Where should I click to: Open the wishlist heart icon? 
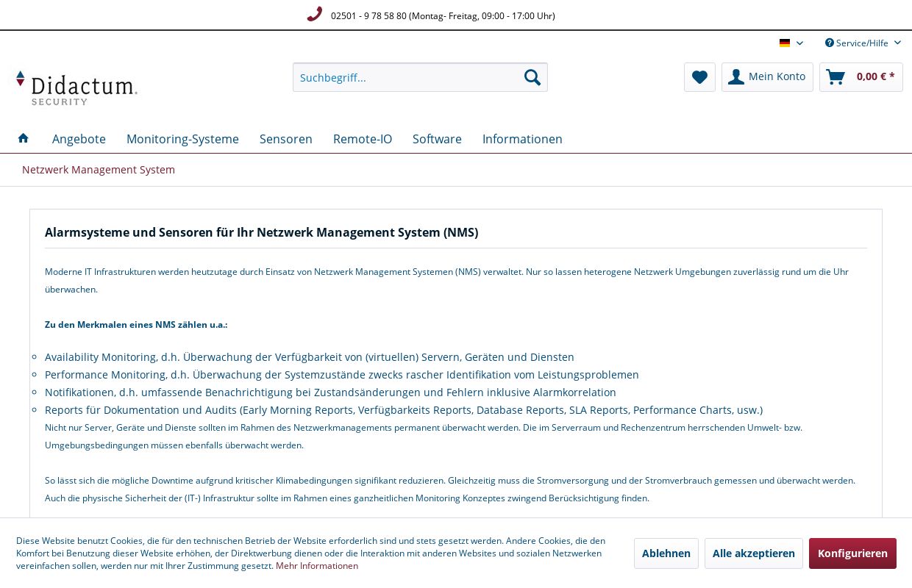699,77
